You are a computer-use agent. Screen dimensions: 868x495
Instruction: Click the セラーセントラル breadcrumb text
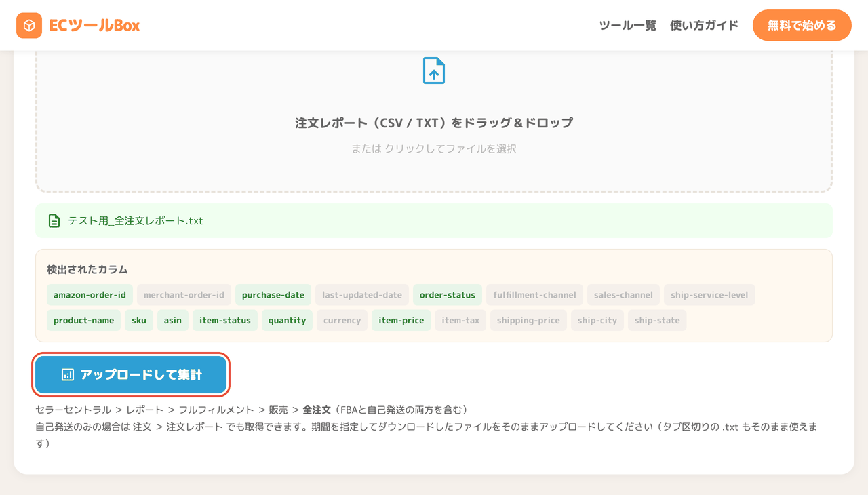click(73, 410)
